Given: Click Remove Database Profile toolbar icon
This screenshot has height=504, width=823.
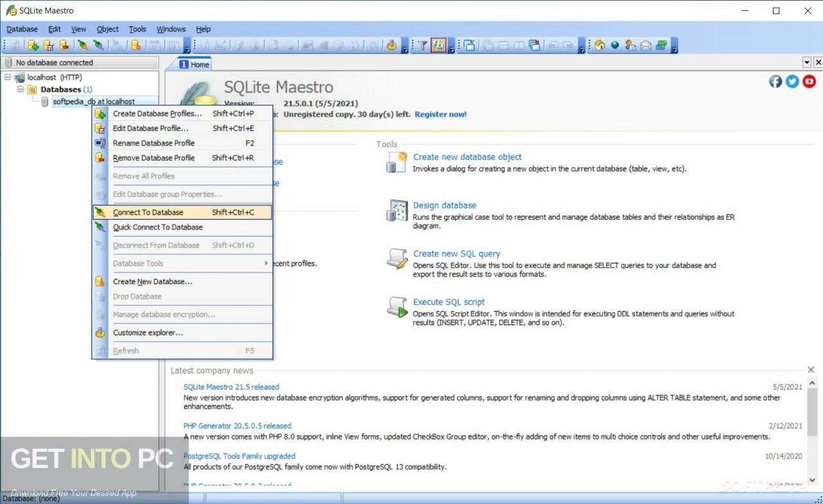Looking at the screenshot, I should (x=64, y=45).
